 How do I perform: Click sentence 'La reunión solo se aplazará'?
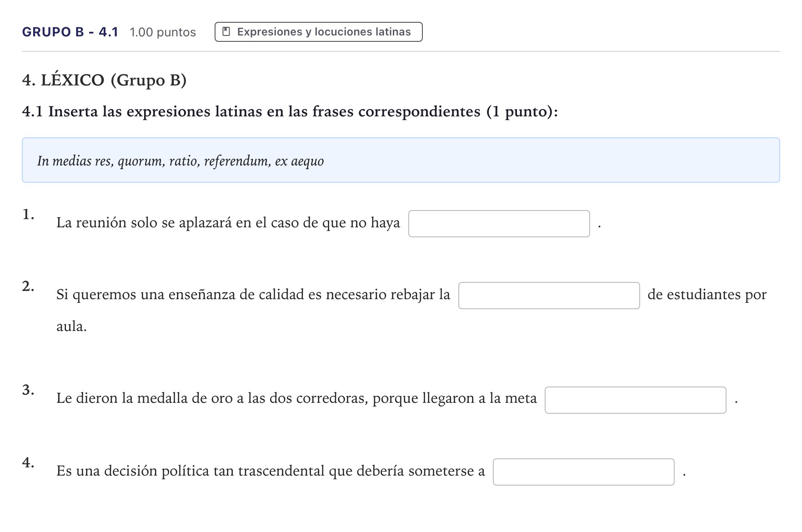click(228, 223)
